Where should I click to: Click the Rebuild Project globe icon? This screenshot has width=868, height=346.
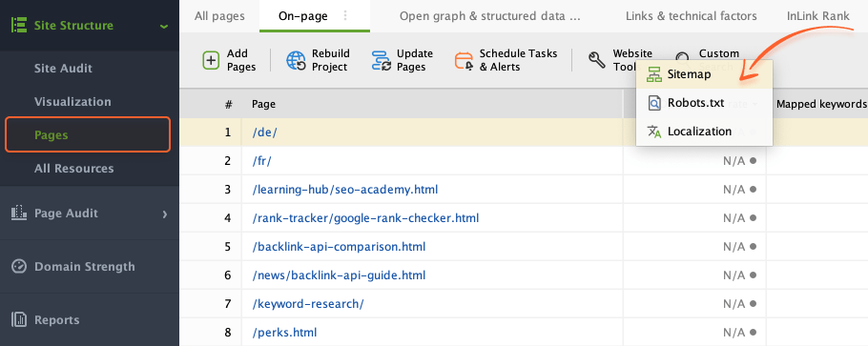[296, 60]
